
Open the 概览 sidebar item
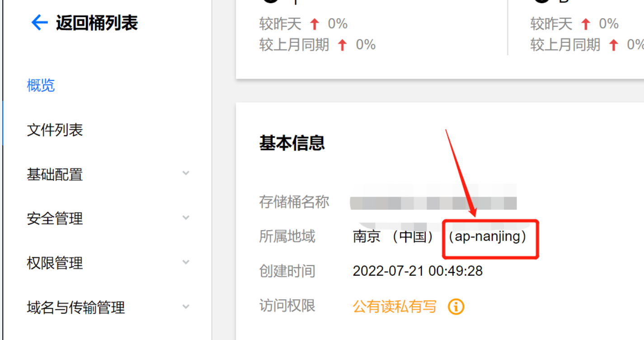pyautogui.click(x=41, y=85)
